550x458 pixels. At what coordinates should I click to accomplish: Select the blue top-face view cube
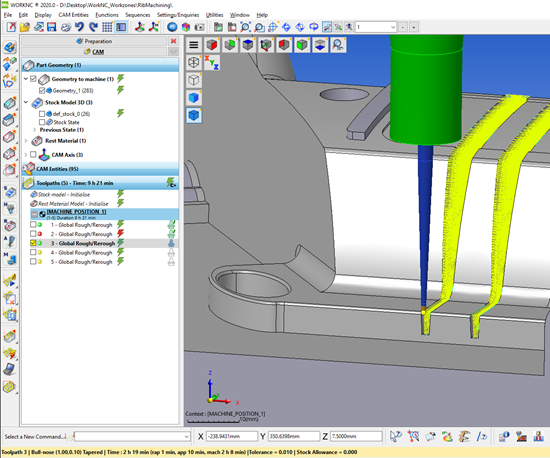point(248,45)
